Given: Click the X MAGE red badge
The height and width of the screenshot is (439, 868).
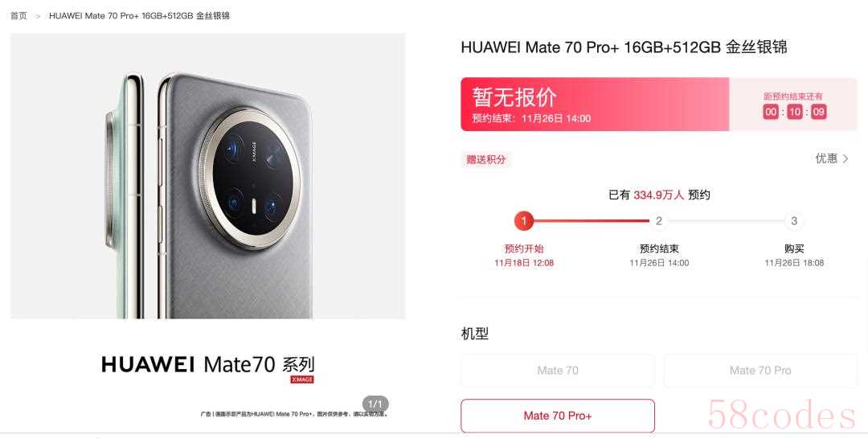Looking at the screenshot, I should coord(302,380).
